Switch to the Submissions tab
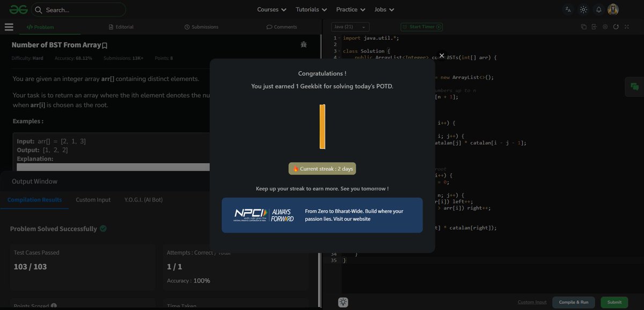This screenshot has width=644, height=310. pos(201,27)
